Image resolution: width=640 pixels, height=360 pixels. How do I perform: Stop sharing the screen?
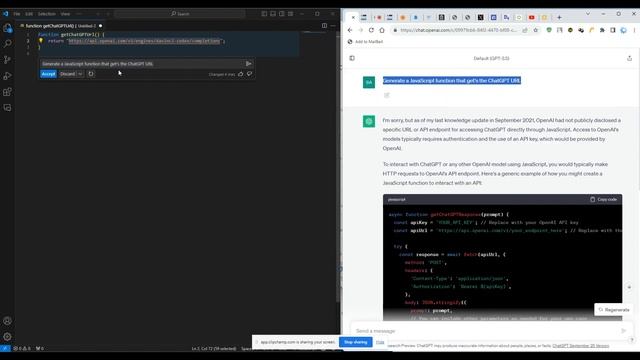tap(356, 342)
